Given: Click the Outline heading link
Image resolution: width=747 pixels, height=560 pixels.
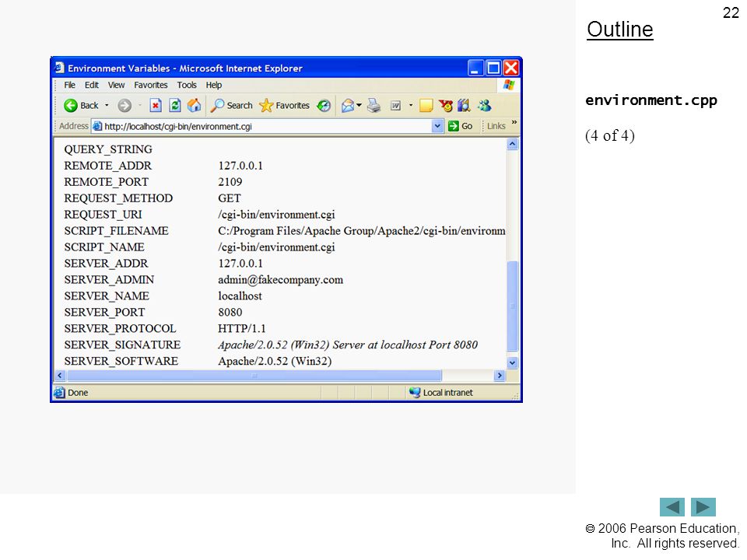Looking at the screenshot, I should (x=620, y=30).
